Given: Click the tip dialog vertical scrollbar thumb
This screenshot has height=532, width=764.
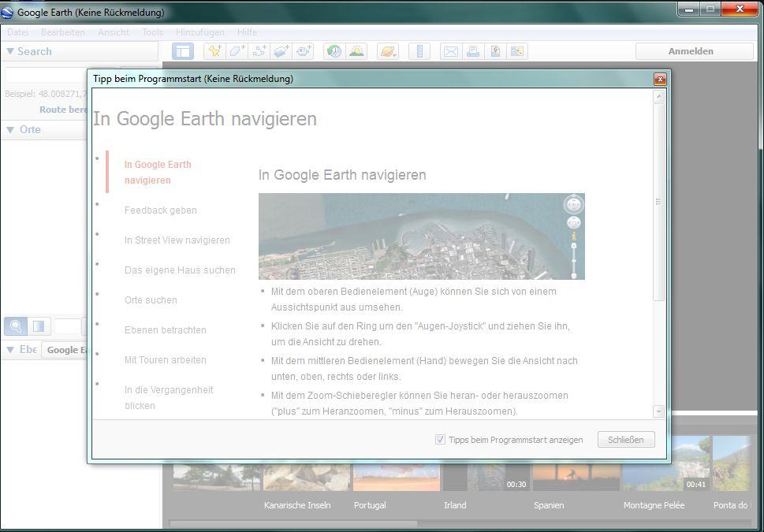Looking at the screenshot, I should coord(659,203).
